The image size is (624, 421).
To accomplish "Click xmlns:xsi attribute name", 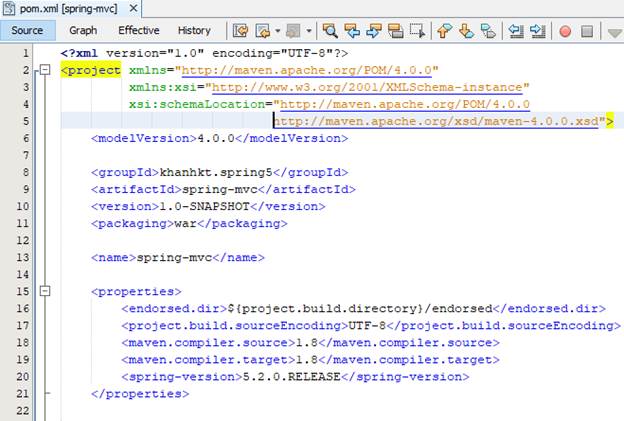I will [163, 87].
